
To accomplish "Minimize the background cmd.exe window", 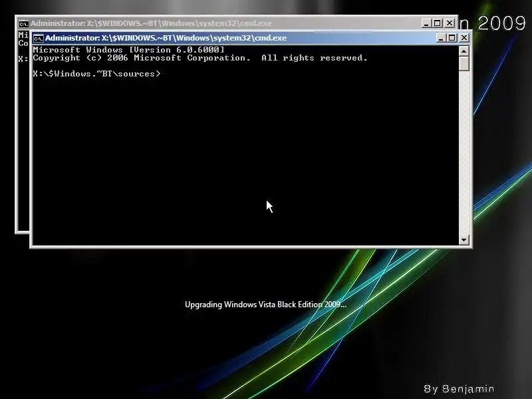I will pos(426,23).
